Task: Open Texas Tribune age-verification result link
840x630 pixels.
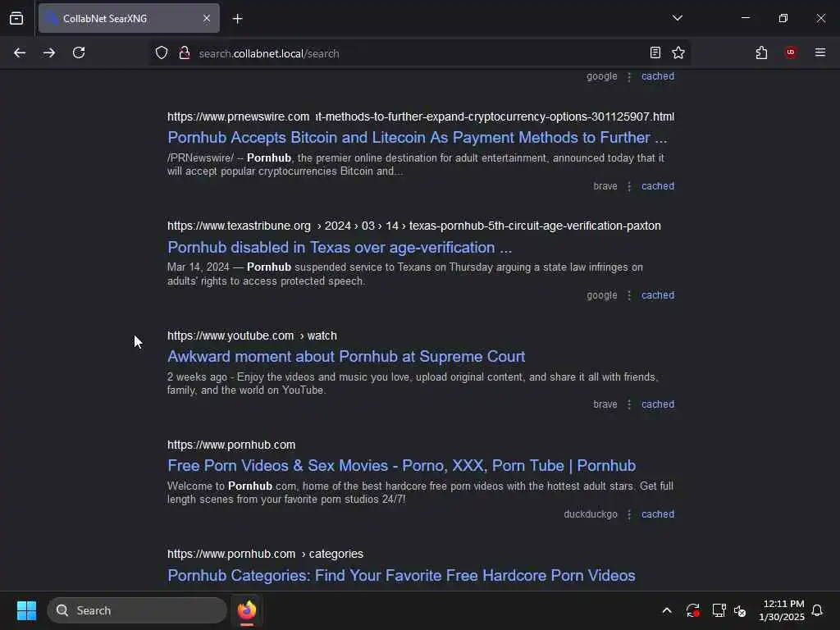Action: click(340, 248)
